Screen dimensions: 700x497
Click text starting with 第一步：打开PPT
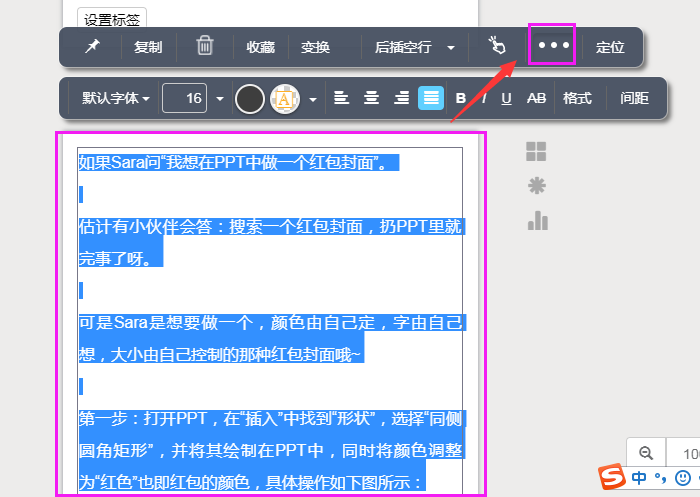pos(271,419)
